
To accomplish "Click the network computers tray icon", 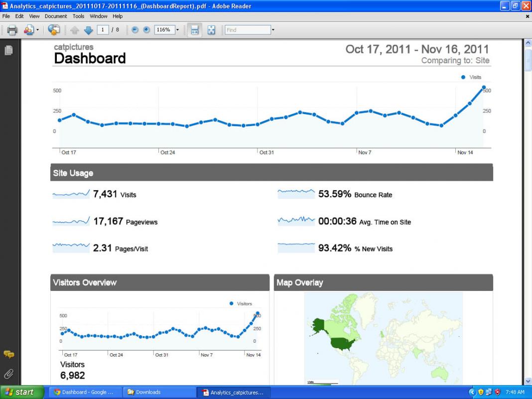I will [x=489, y=393].
